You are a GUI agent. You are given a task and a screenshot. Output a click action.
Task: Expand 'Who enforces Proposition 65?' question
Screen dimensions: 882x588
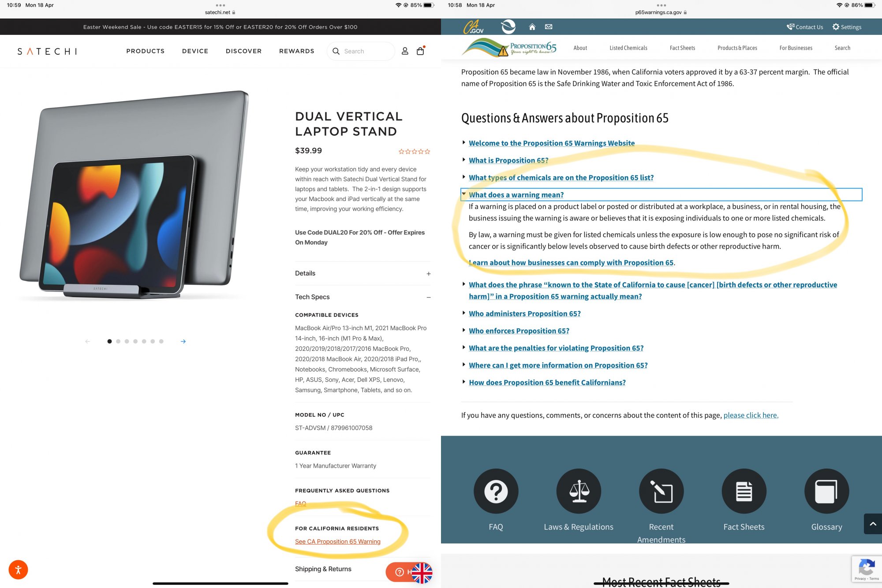(x=519, y=331)
